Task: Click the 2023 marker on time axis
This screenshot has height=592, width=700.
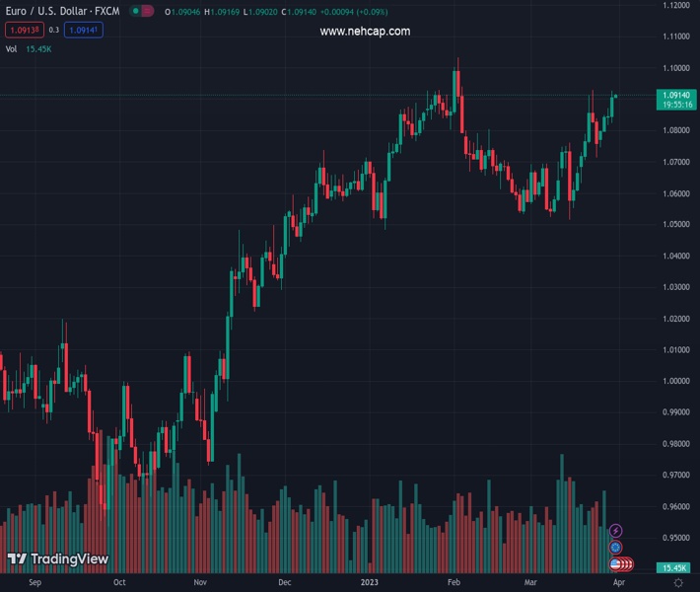Action: point(368,583)
